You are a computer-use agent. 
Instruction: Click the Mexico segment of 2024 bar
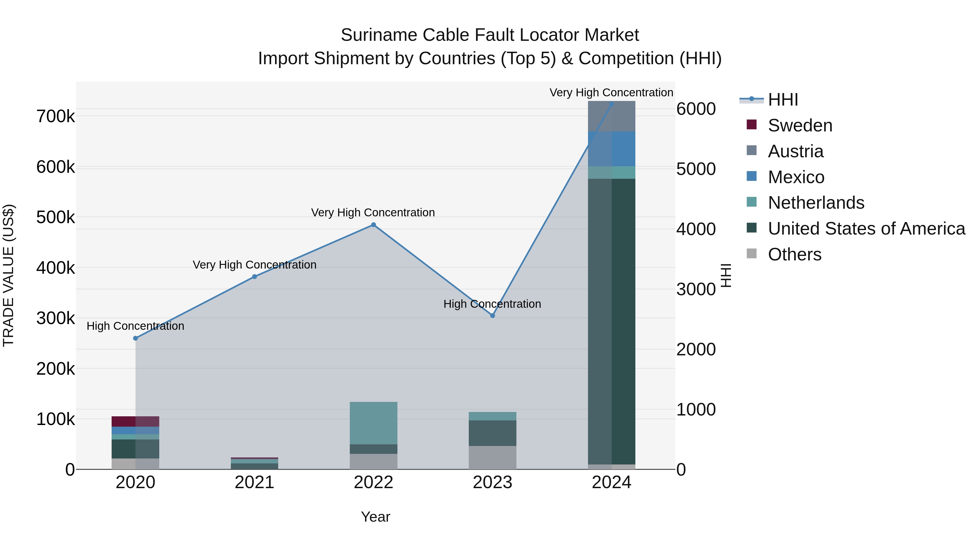point(612,149)
